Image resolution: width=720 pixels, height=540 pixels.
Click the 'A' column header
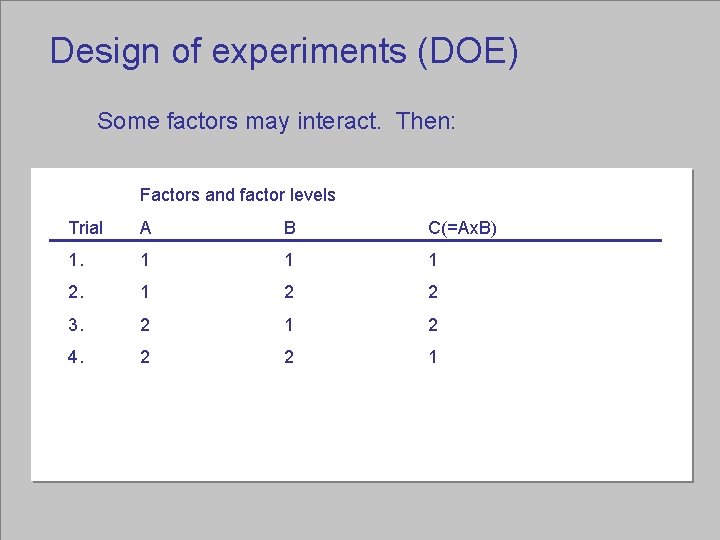pyautogui.click(x=146, y=228)
